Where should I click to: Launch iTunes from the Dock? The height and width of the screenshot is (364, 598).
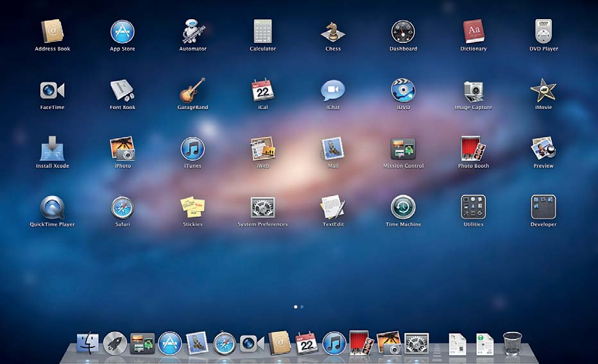[x=334, y=343]
